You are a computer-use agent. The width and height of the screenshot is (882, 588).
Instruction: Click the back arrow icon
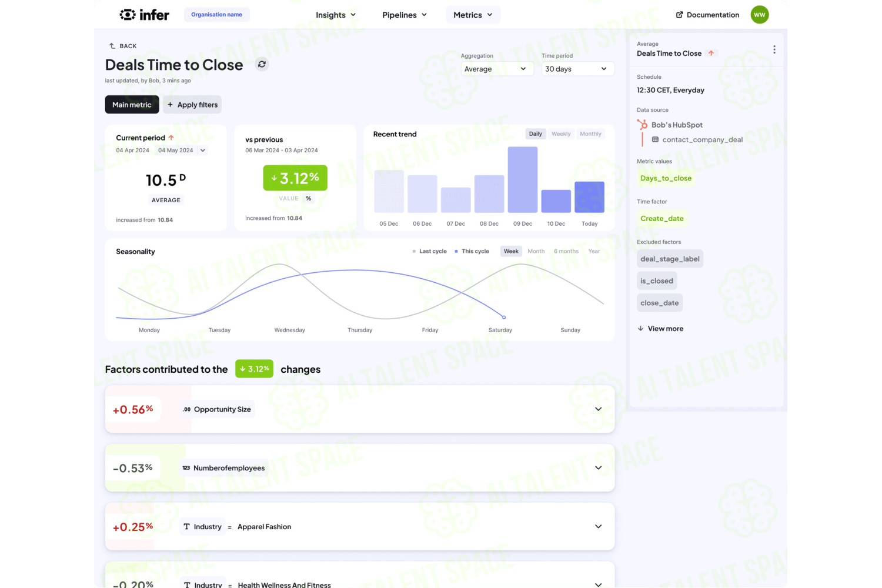click(x=112, y=46)
